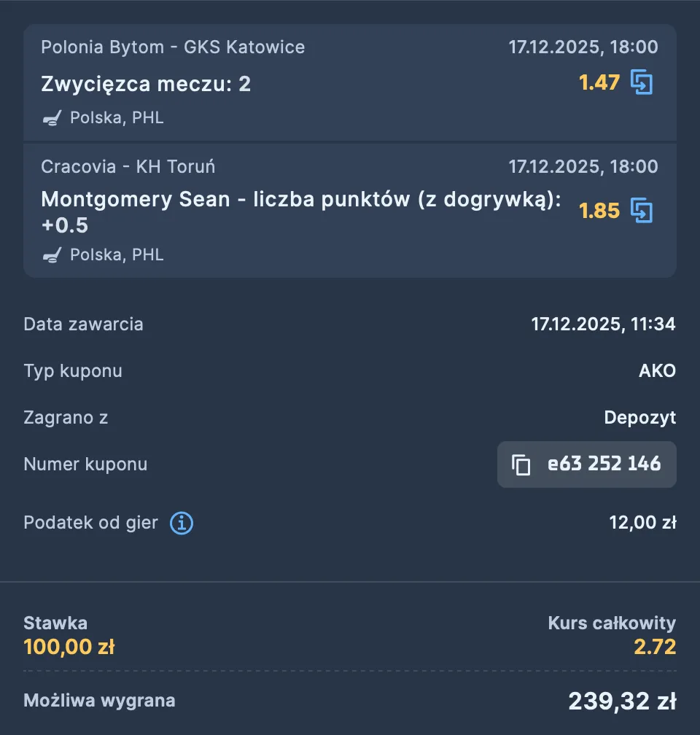The height and width of the screenshot is (735, 700).
Task: Click the hockey icon under Zwycięzca meczu
Action: [51, 118]
